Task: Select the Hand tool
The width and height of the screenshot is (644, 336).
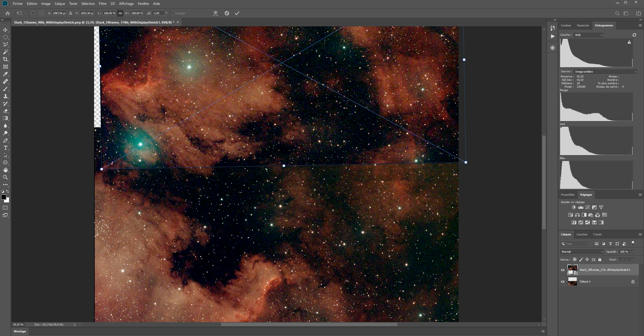Action: click(x=5, y=170)
